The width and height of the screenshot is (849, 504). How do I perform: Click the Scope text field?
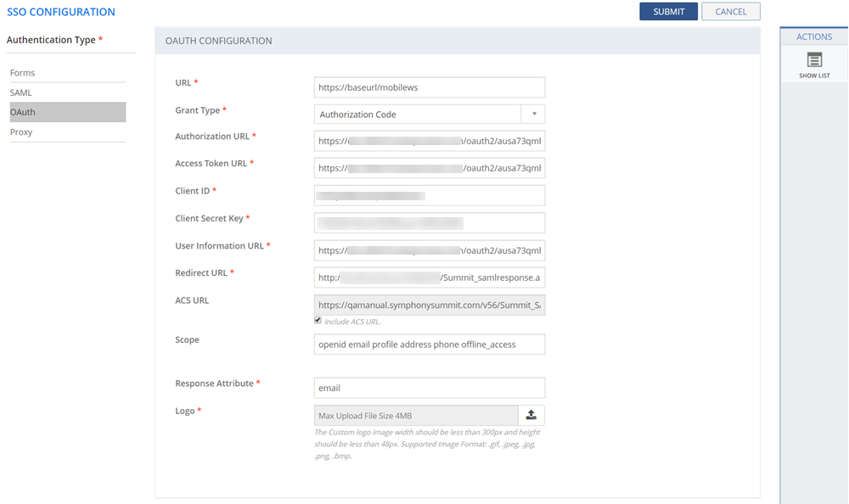(x=429, y=344)
